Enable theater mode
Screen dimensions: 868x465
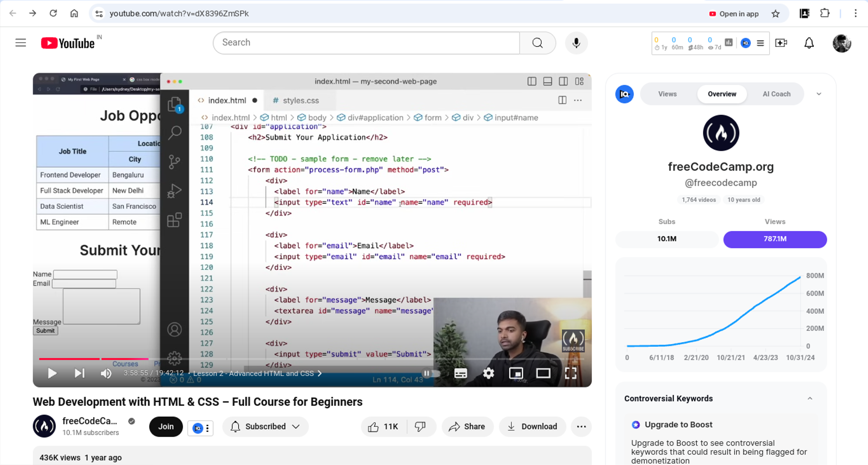(x=543, y=373)
